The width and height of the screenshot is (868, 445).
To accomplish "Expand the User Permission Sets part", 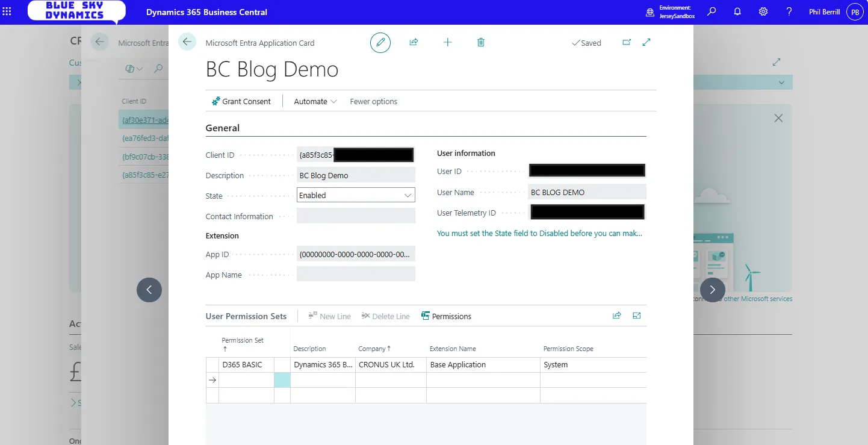I will pos(637,316).
